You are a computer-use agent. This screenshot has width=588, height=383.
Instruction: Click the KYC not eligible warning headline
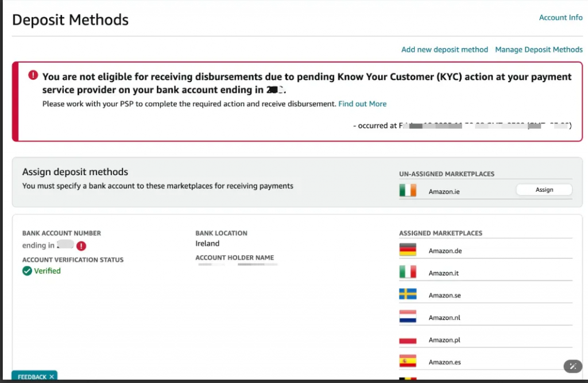click(x=307, y=83)
